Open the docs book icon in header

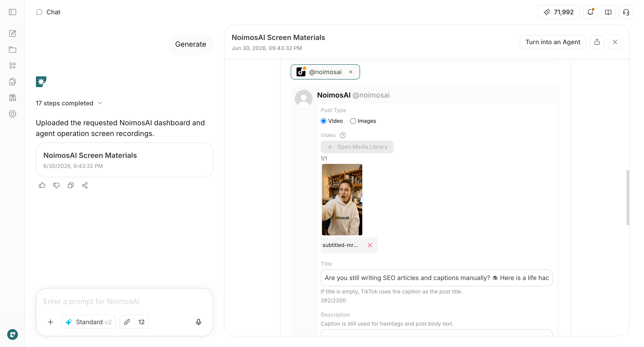608,12
